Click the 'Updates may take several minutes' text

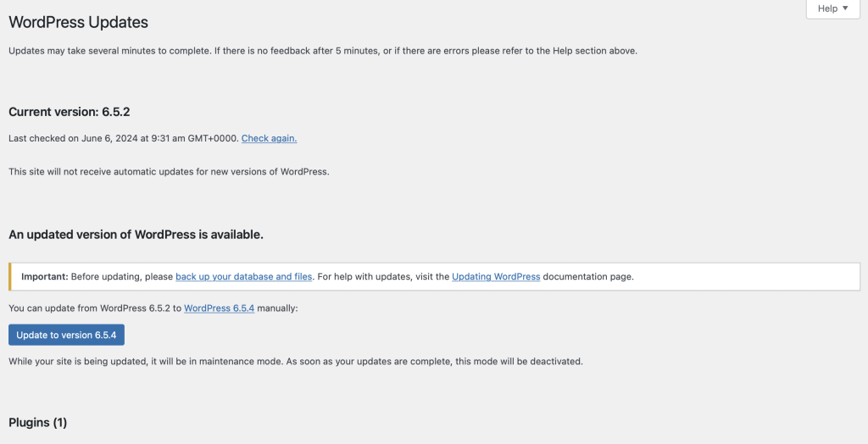(127, 51)
